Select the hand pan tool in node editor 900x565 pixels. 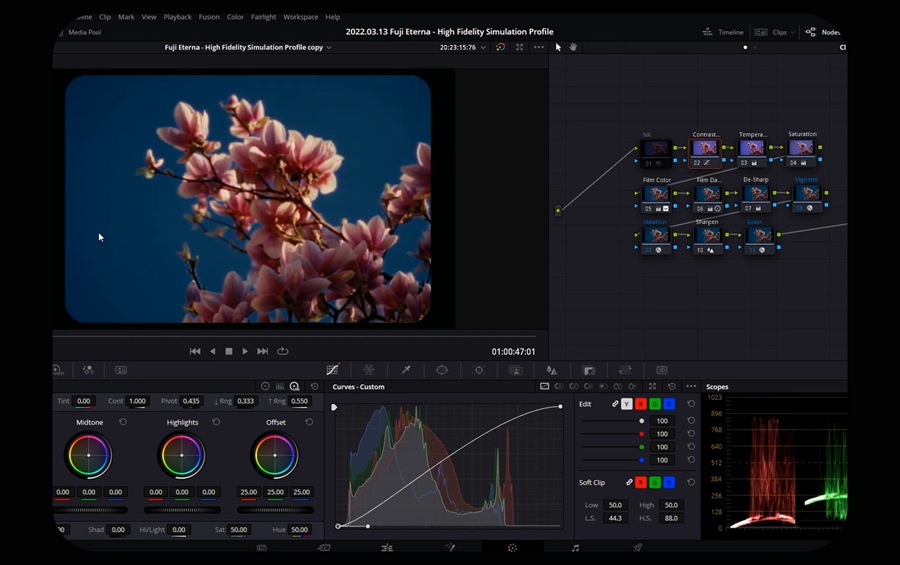point(573,47)
